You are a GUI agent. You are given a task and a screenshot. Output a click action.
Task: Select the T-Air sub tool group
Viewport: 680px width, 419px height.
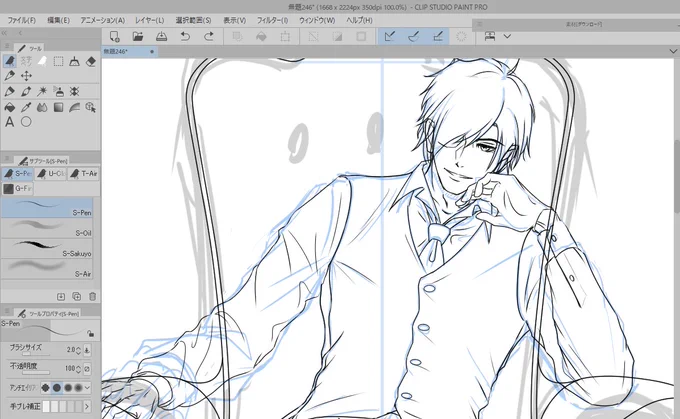[x=84, y=174]
